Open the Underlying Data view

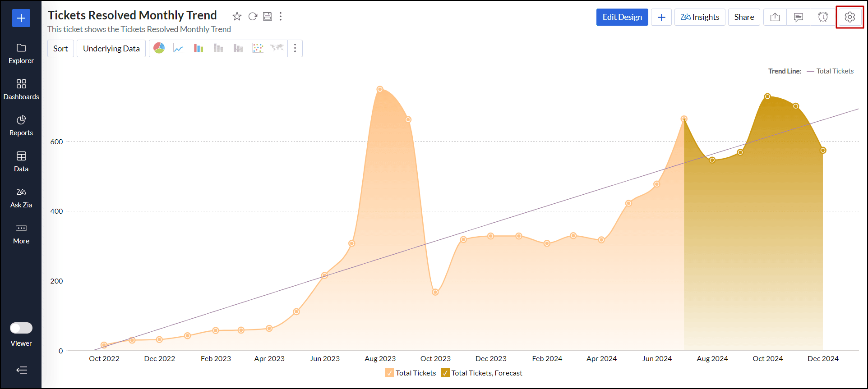tap(111, 48)
